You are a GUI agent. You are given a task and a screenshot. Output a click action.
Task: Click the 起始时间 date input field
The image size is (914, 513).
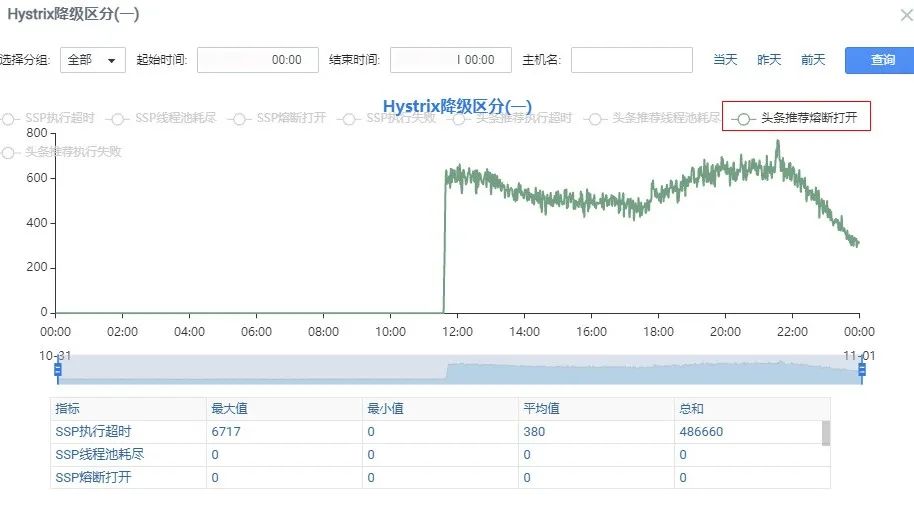[258, 60]
